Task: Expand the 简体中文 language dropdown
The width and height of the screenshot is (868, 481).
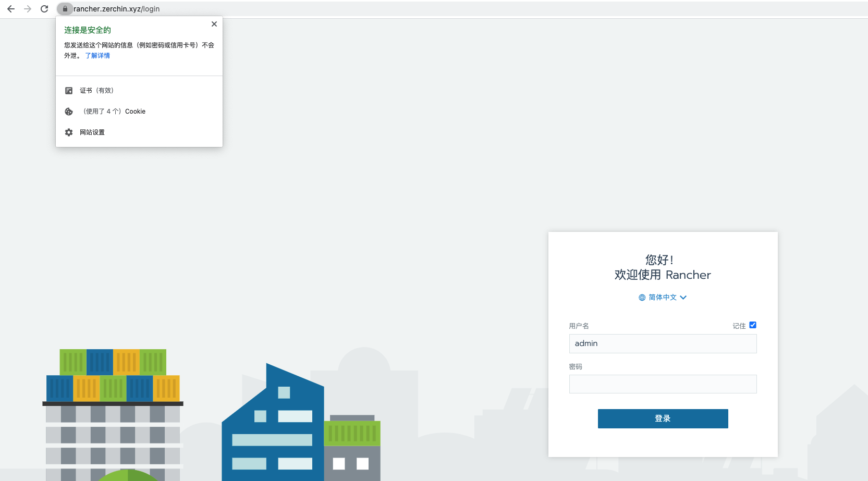Action: 663,298
